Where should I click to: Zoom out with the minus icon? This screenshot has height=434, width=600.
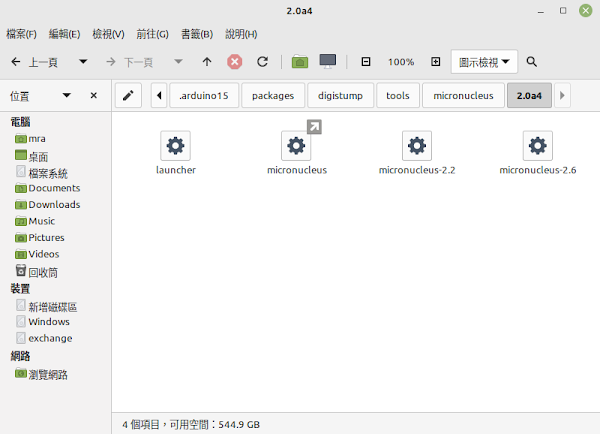click(366, 62)
